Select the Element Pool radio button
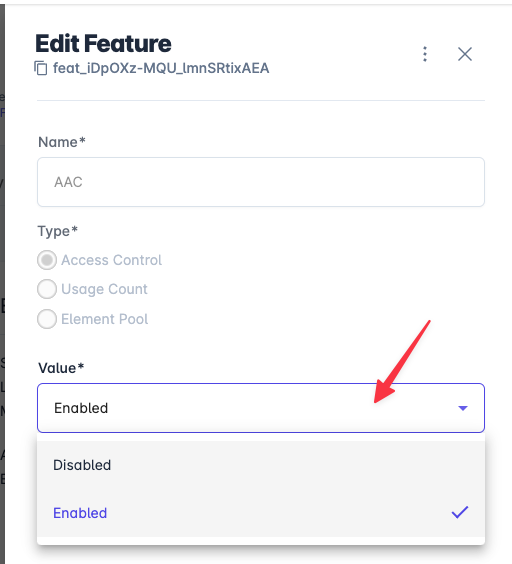 coord(47,319)
